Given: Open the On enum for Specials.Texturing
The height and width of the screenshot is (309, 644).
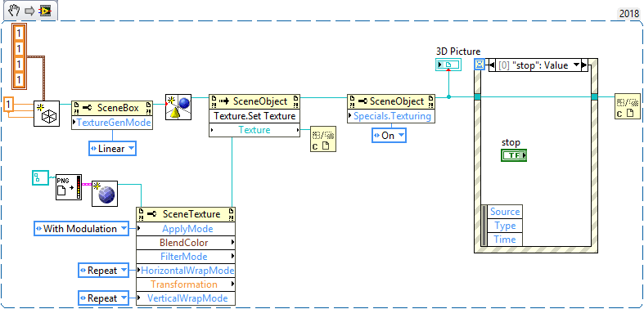Looking at the screenshot, I should click(x=389, y=136).
